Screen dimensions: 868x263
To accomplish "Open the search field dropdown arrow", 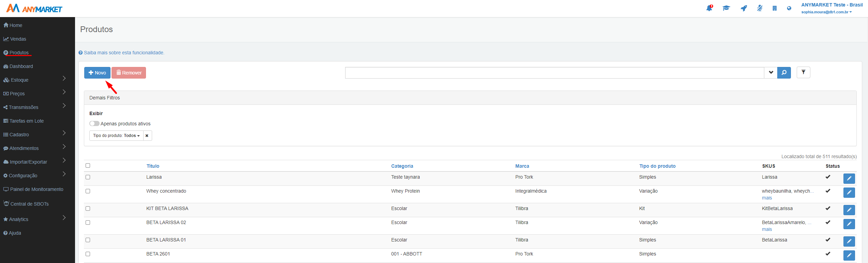I will click(771, 72).
